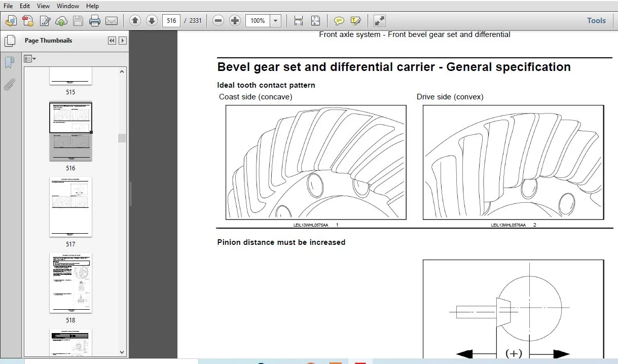618x364 pixels.
Task: Select page 518 thumbnail
Action: tap(70, 283)
